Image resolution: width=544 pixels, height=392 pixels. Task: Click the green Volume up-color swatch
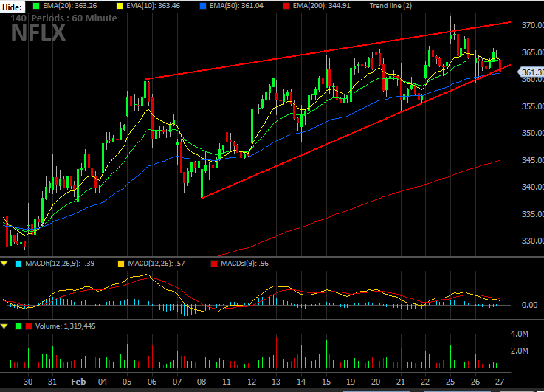[x=18, y=326]
